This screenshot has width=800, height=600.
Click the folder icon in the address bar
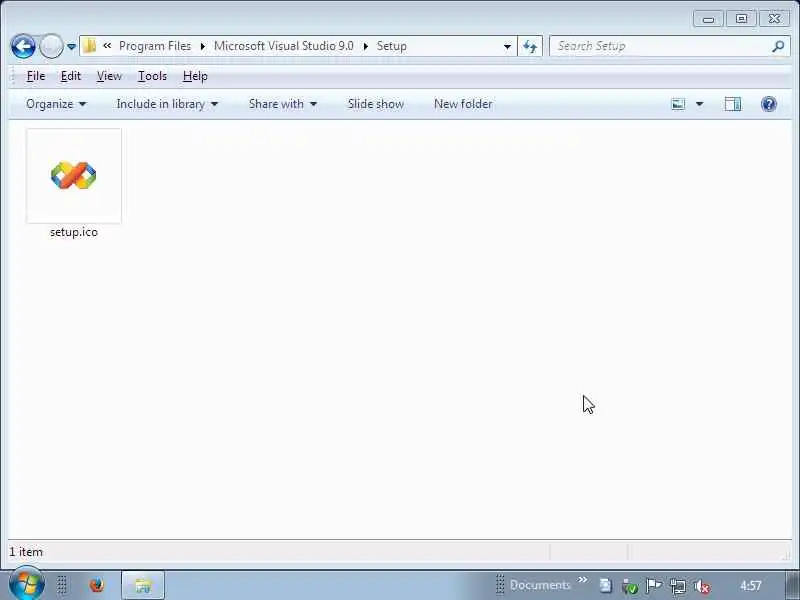click(89, 46)
